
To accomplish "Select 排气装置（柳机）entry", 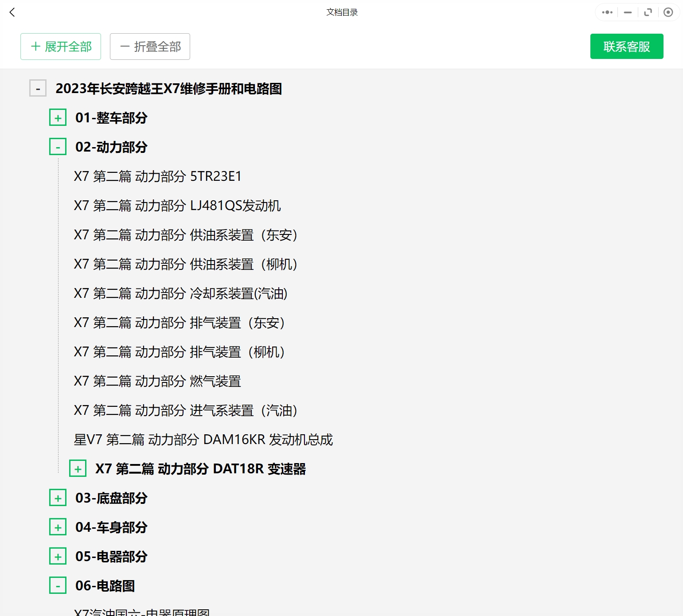I will [x=179, y=352].
